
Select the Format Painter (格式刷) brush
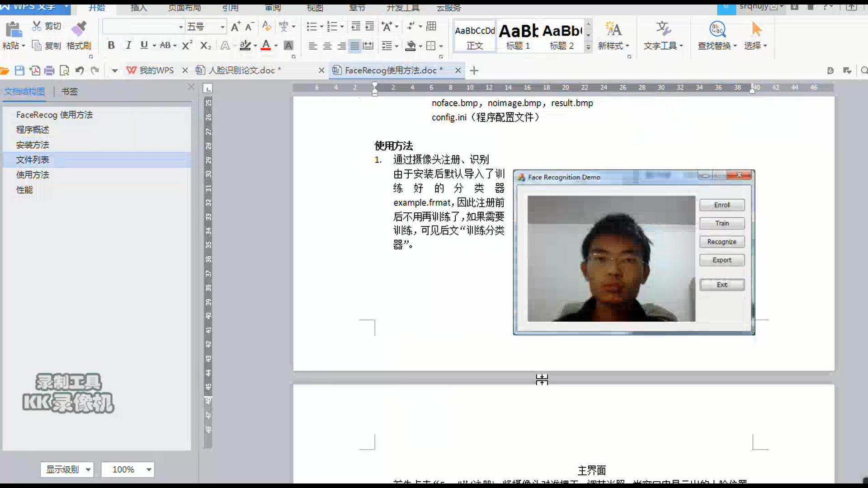[79, 28]
